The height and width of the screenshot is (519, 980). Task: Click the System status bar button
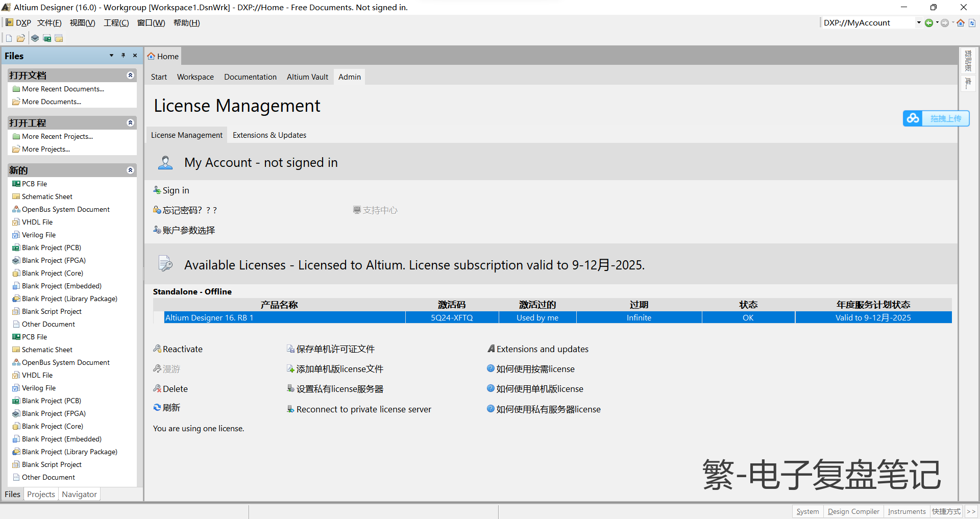pyautogui.click(x=807, y=511)
